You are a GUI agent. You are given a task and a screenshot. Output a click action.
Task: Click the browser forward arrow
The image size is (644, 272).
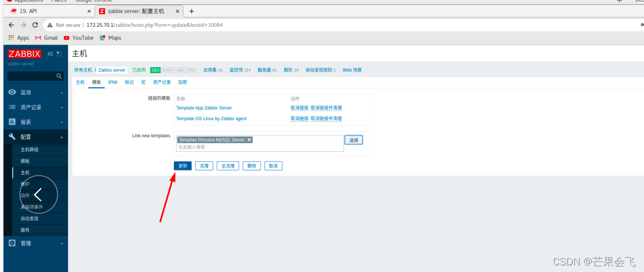23,25
